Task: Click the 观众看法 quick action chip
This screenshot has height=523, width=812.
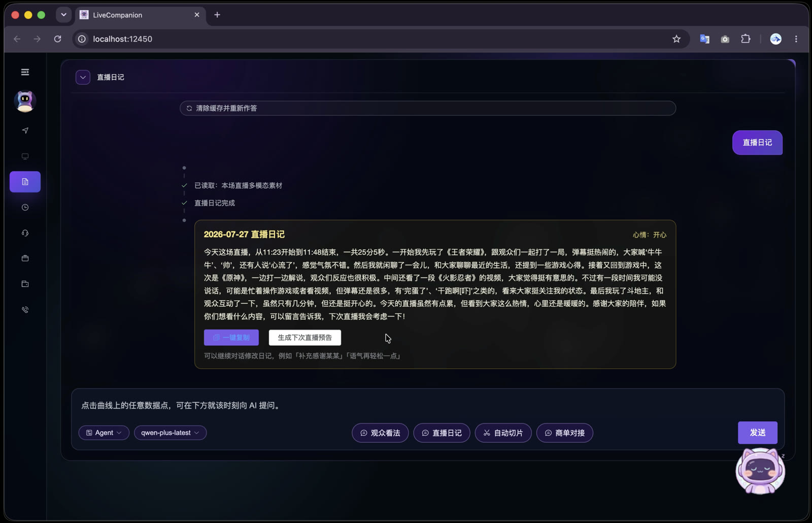Action: coord(380,433)
